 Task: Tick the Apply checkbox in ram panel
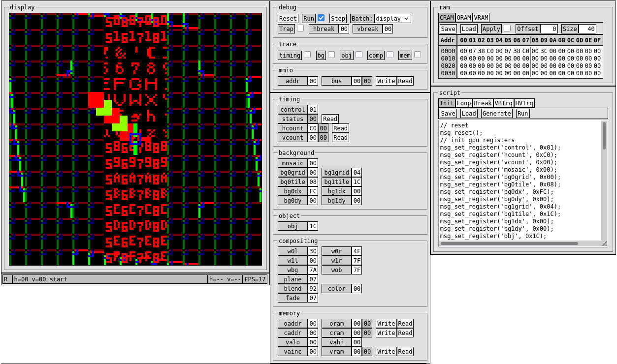[x=507, y=28]
